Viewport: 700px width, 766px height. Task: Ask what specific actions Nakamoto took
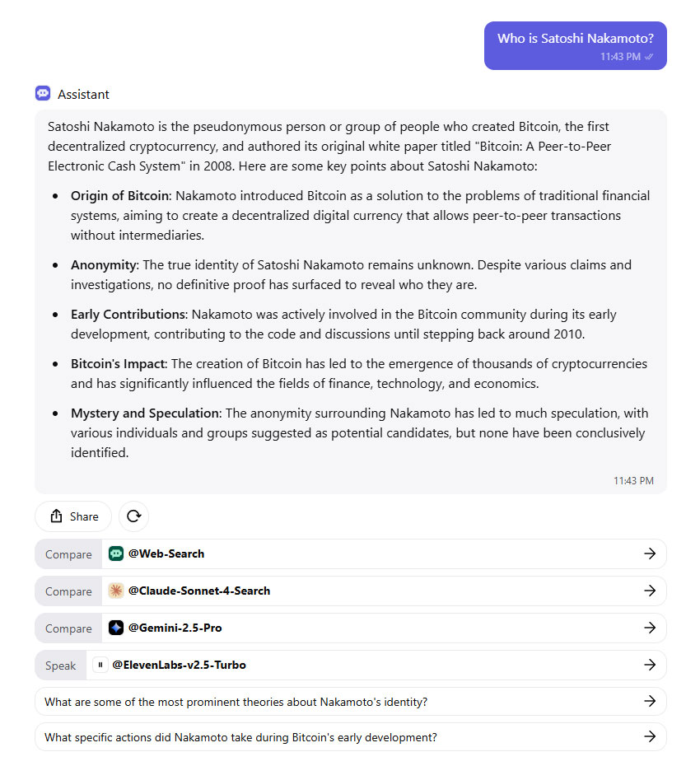tap(240, 737)
